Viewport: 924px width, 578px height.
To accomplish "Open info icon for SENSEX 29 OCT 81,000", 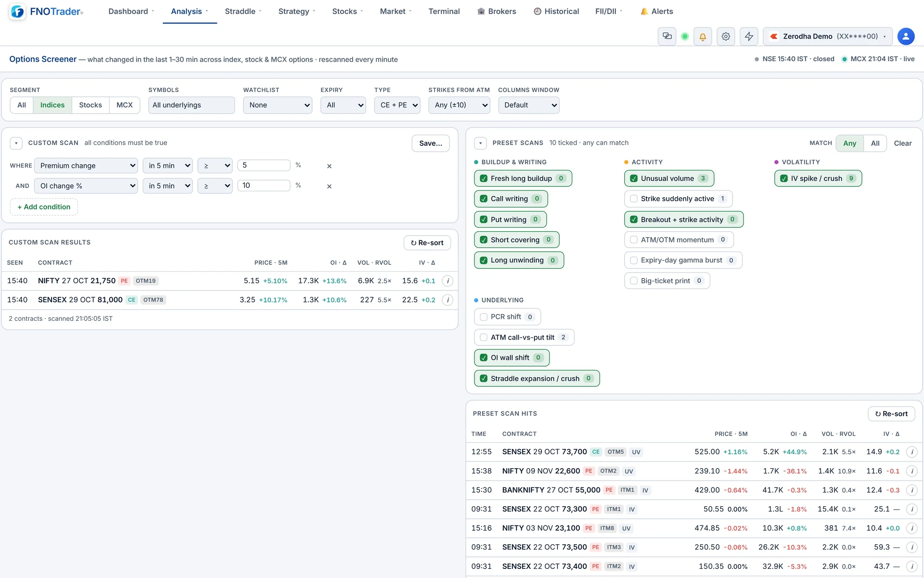I will (448, 300).
